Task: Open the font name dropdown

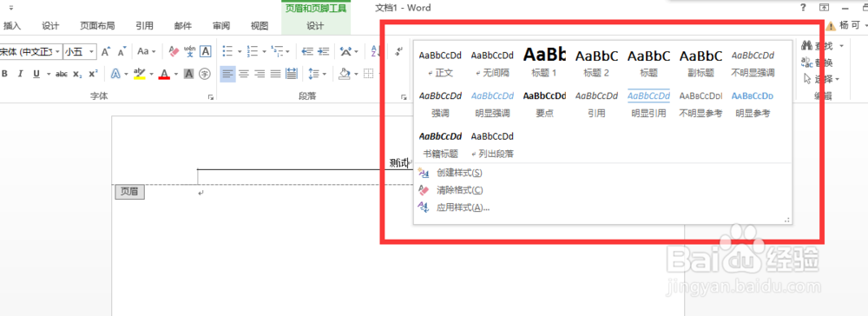Action: point(57,51)
